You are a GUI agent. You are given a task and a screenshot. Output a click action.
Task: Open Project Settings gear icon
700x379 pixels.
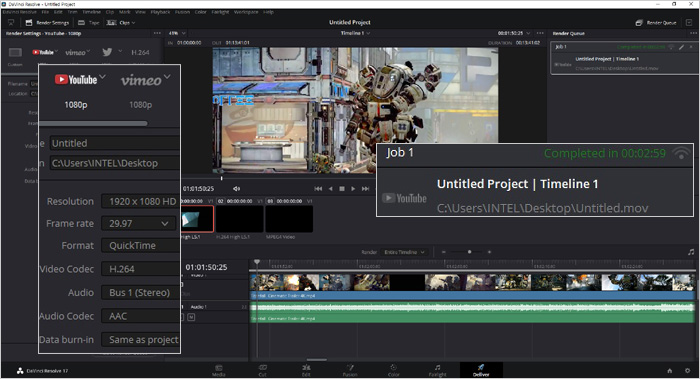[x=688, y=371]
